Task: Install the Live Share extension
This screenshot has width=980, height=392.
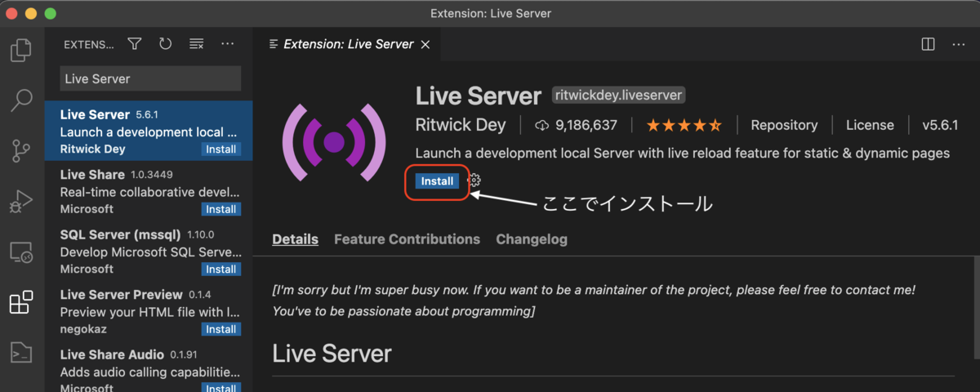Action: (x=220, y=209)
